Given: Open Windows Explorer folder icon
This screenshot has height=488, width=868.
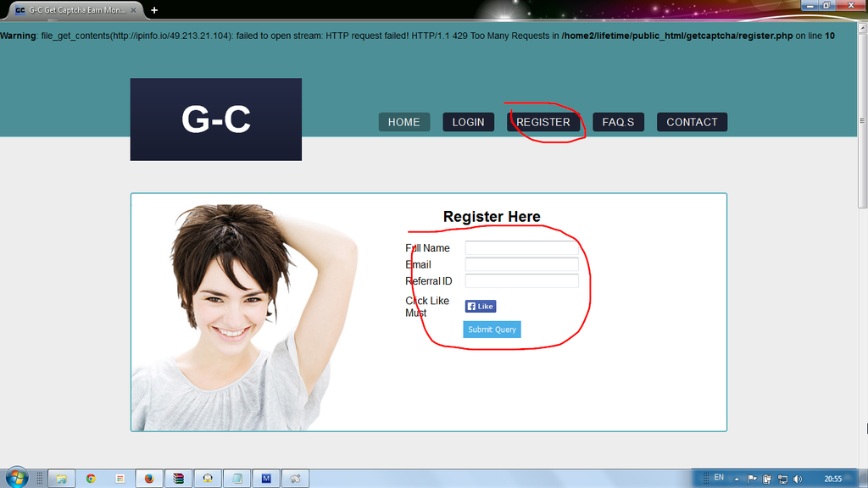Looking at the screenshot, I should point(61,479).
